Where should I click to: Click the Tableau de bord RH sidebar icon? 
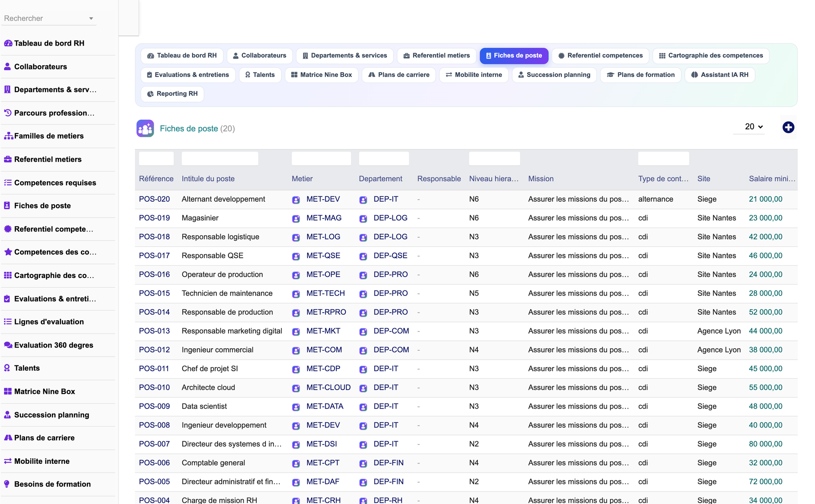[8, 43]
